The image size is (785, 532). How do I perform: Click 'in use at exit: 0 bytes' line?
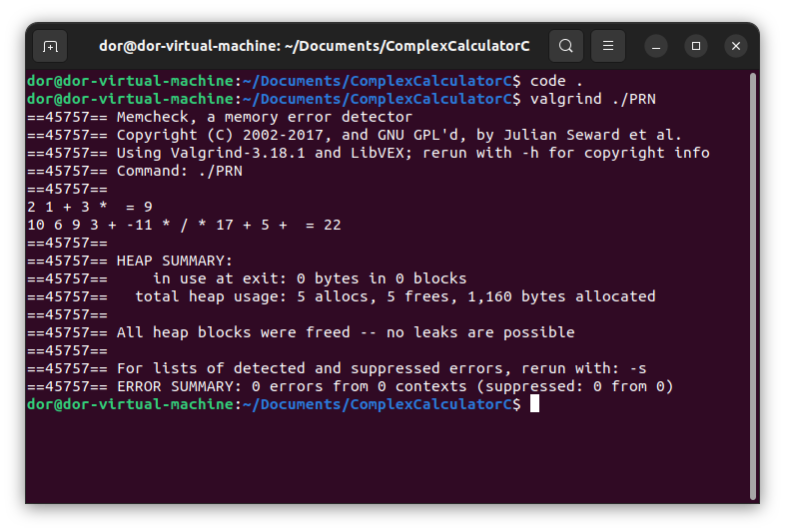(x=247, y=278)
